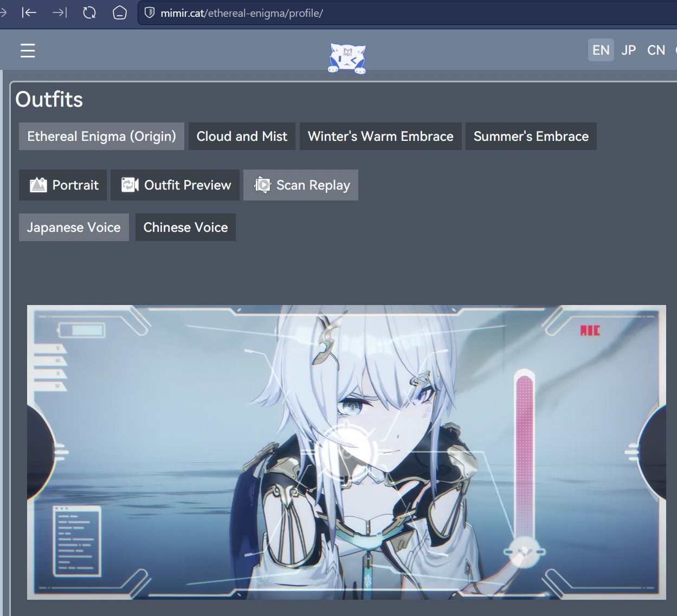Click the Outfits heading text

pyautogui.click(x=49, y=100)
